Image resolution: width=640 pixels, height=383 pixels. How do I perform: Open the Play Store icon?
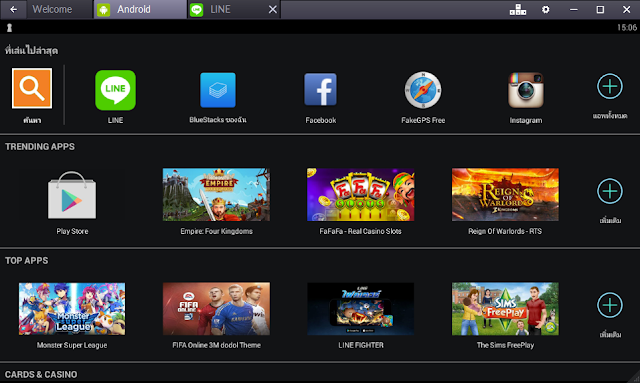click(72, 195)
